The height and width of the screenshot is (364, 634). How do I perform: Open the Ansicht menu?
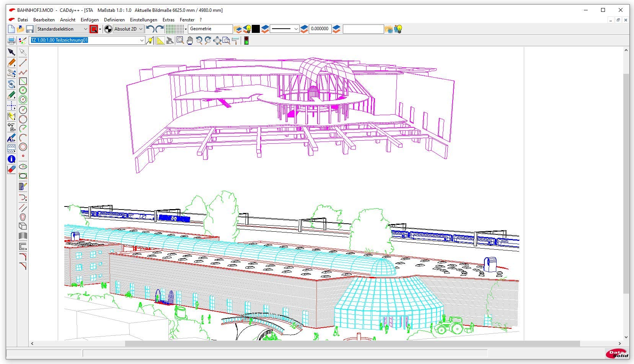68,20
